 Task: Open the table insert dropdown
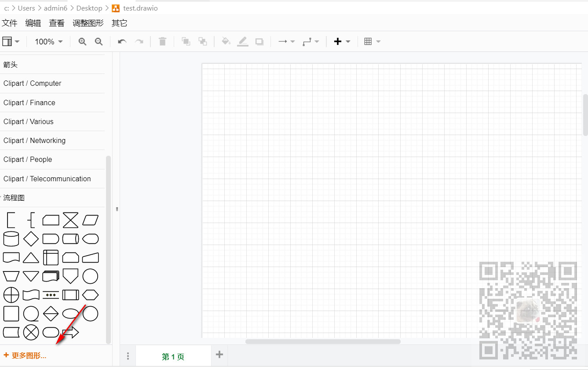pos(372,41)
